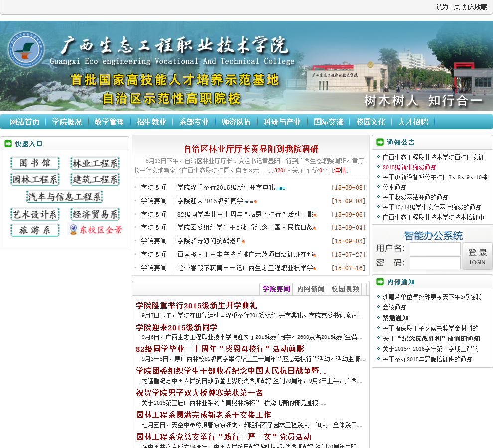Open 这个暑假不寂寞 news item
The image size is (493, 448).
(245, 268)
